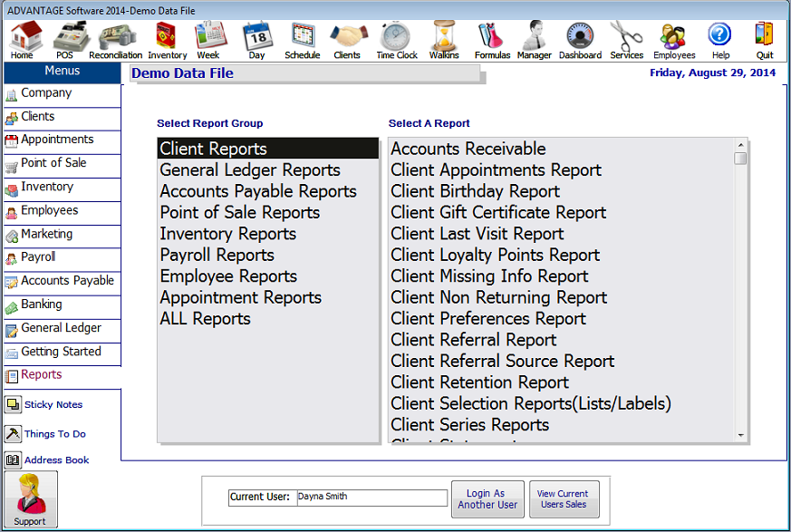Open the Employees side menu
Screen dimensions: 791x532
pos(62,212)
